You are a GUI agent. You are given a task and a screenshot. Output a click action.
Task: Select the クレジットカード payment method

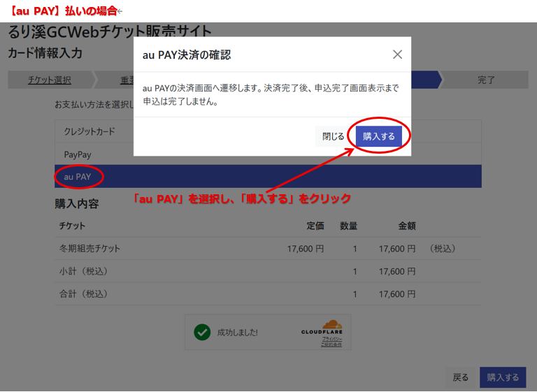point(89,131)
